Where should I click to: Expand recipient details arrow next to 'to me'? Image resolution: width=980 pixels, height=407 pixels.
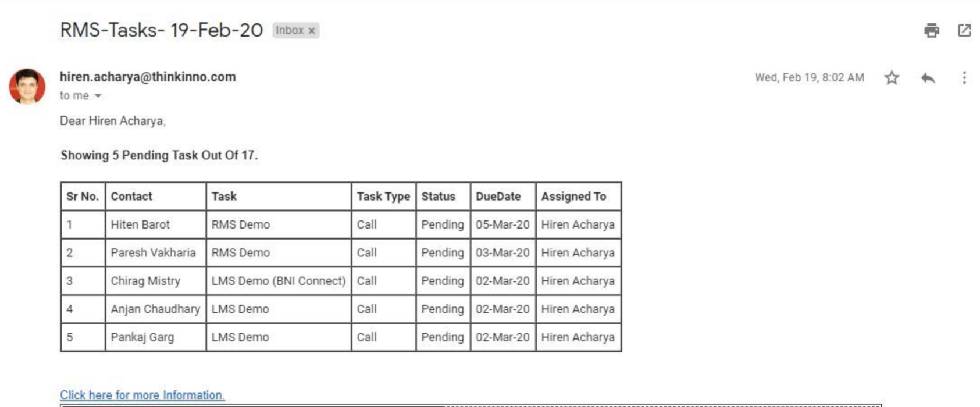[98, 96]
